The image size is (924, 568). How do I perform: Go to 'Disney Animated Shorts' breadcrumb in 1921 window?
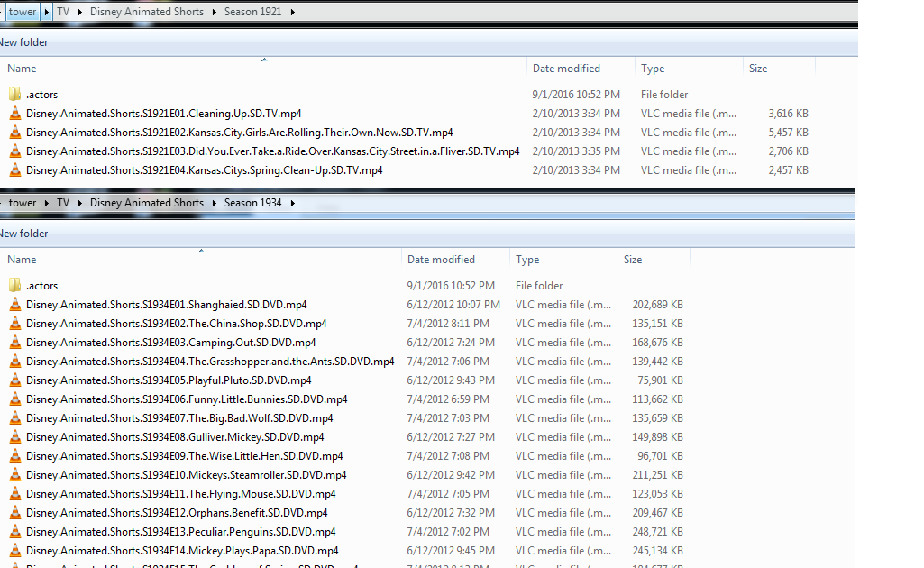coord(147,12)
